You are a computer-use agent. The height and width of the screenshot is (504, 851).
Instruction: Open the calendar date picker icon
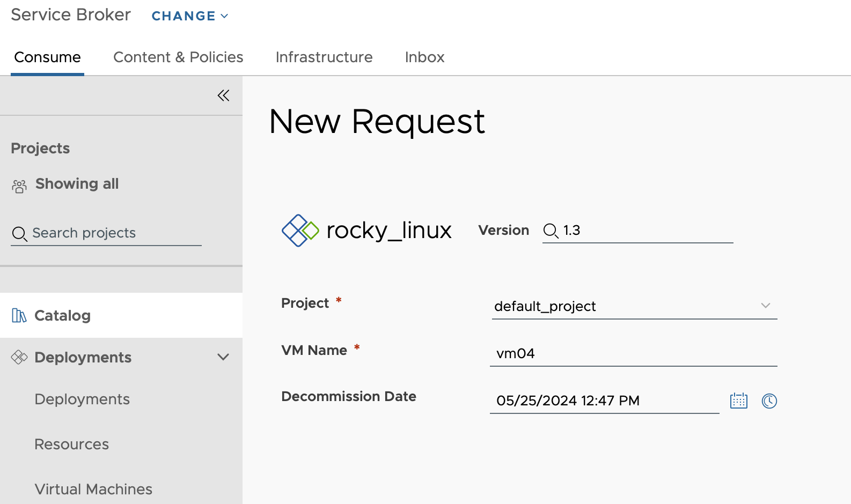[x=739, y=401]
